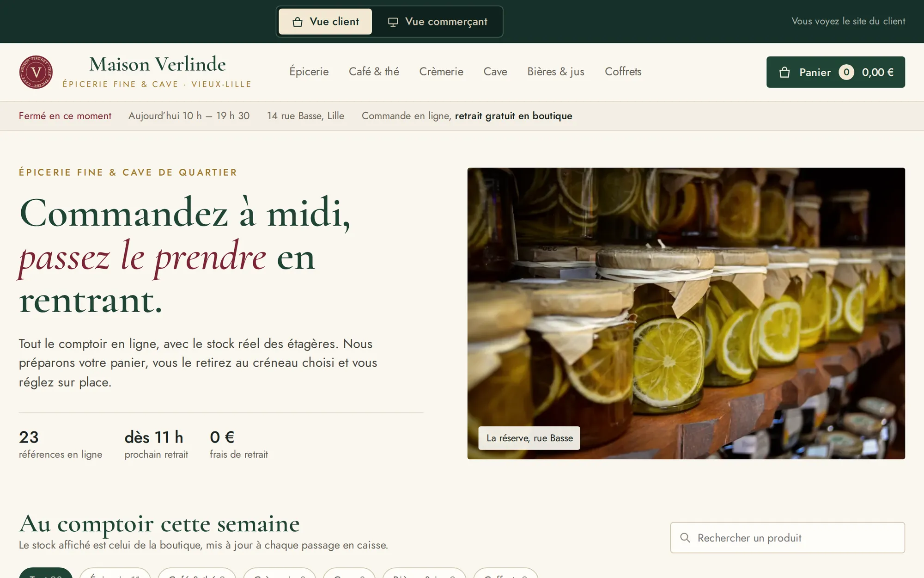Go to the Crèmerie section

coord(441,72)
